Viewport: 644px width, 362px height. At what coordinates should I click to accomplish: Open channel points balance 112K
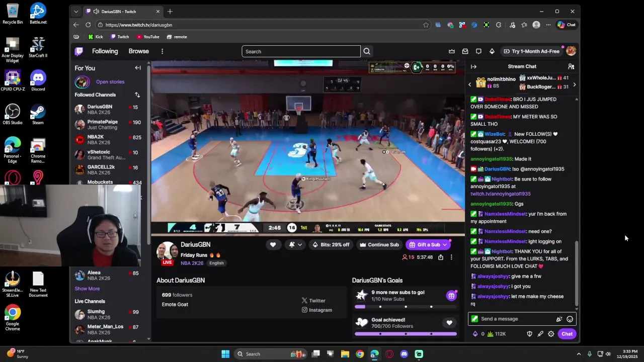(497, 334)
